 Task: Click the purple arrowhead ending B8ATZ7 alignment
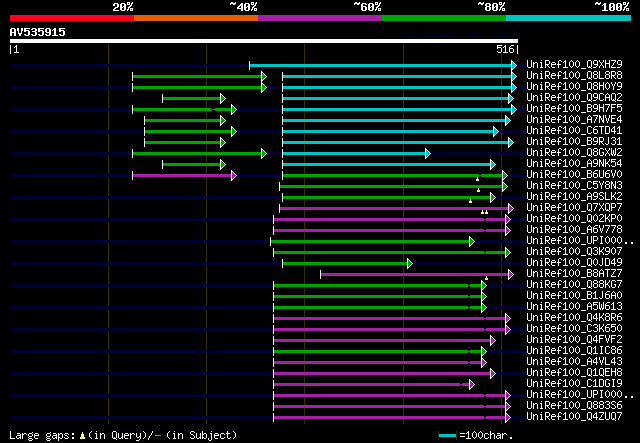511,275
